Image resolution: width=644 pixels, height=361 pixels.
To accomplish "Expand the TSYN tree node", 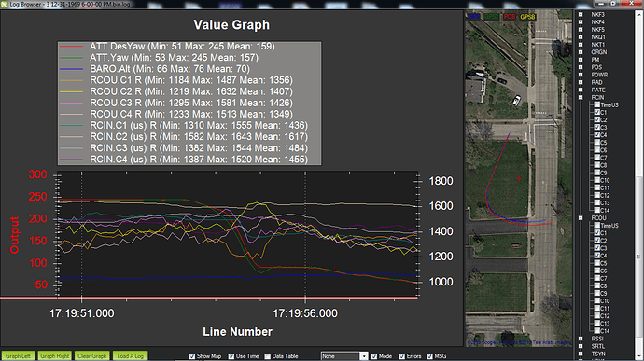I will pos(581,354).
